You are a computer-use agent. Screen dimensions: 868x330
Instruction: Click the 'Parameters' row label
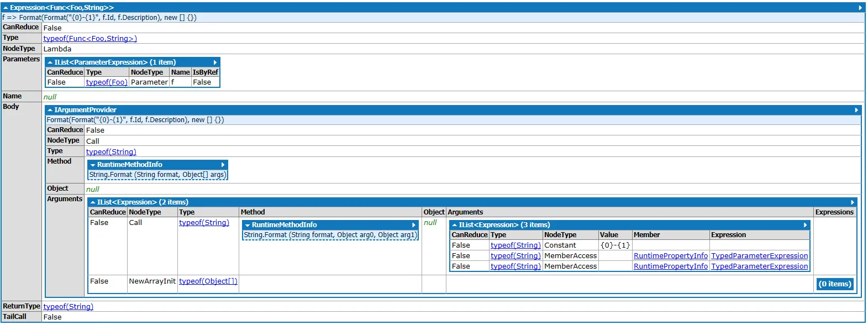22,59
